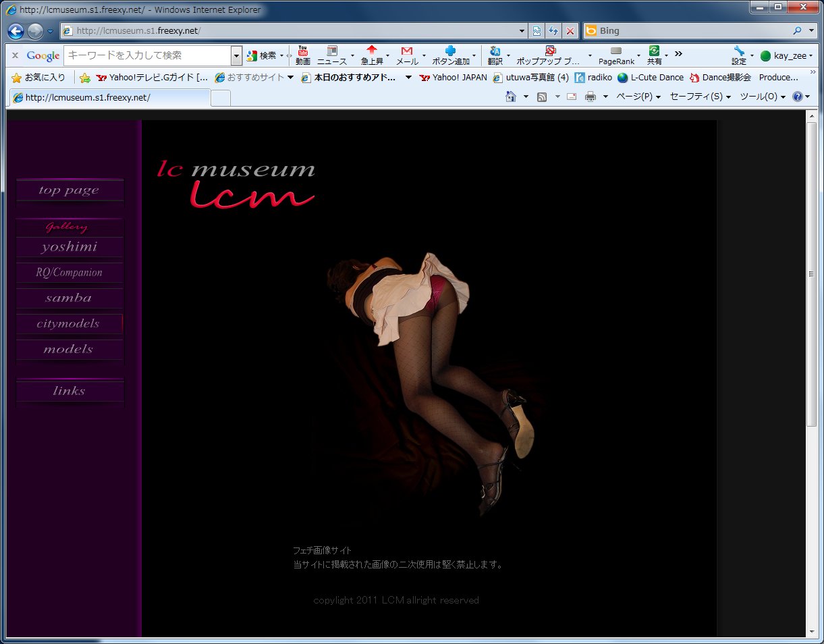Image resolution: width=824 pixels, height=644 pixels.
Task: Click the YouTube video icon in toolbar
Action: (x=302, y=51)
